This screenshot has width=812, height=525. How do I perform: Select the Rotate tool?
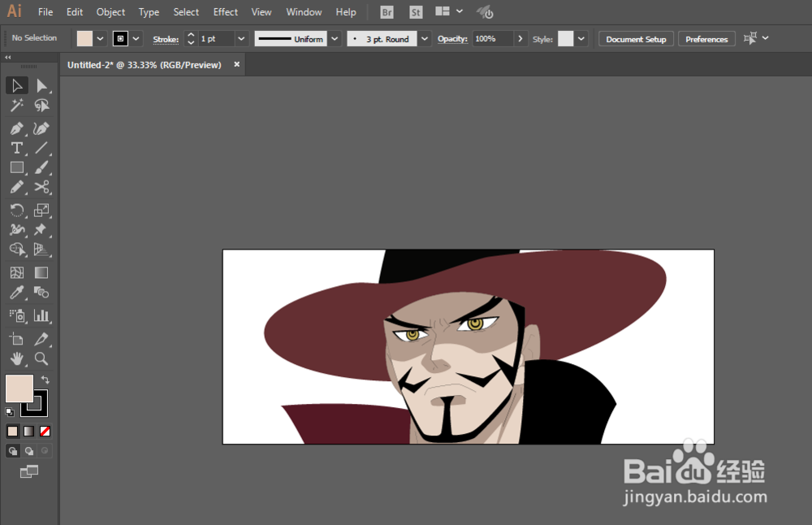pos(17,210)
